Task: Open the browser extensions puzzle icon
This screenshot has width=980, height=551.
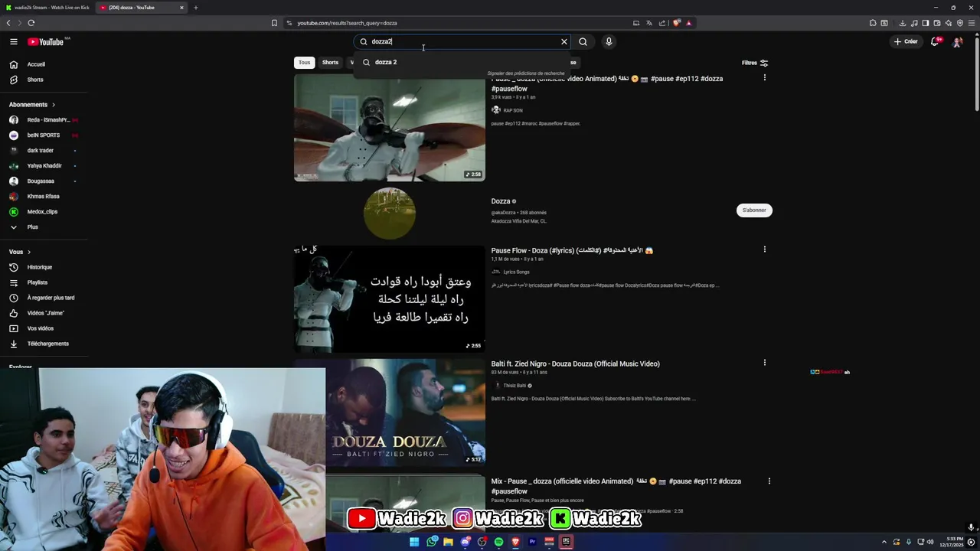Action: pyautogui.click(x=873, y=23)
